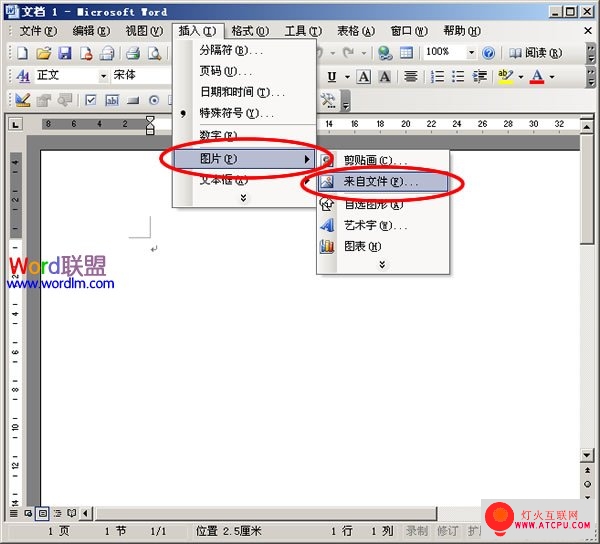Viewport: 600px width, 544px height.
Task: Click the first-line indent marker on ruler
Action: click(150, 120)
